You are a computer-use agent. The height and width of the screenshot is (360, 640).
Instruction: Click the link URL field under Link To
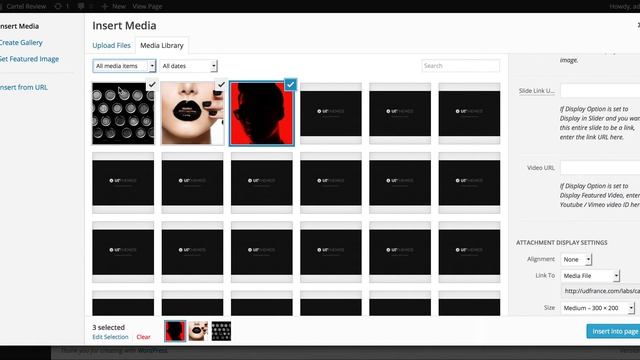[x=600, y=291]
